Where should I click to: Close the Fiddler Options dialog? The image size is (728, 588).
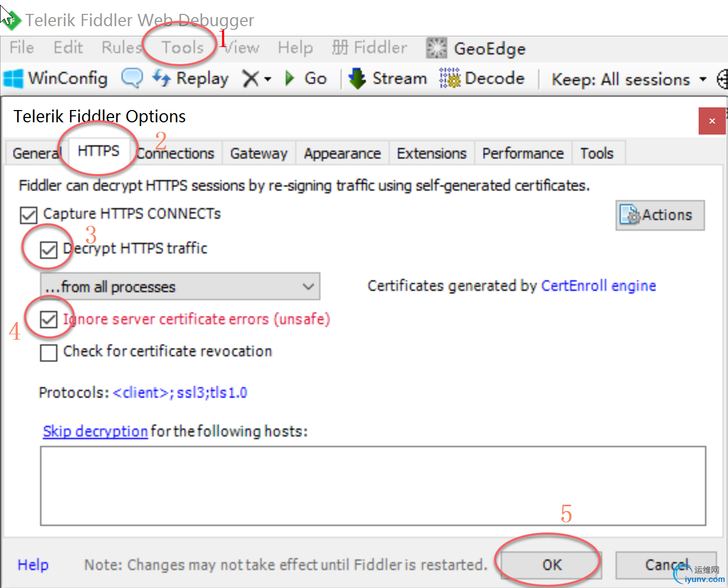(712, 121)
